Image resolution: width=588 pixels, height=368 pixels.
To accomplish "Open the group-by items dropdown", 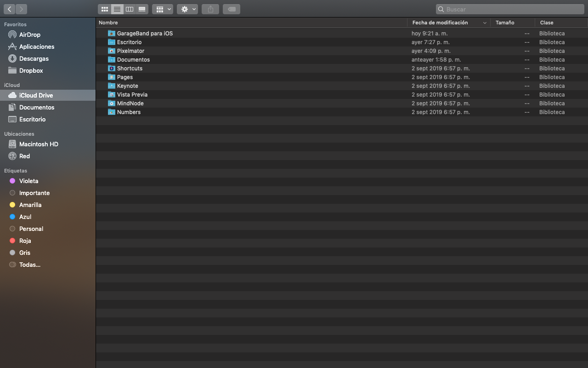I will [x=163, y=9].
